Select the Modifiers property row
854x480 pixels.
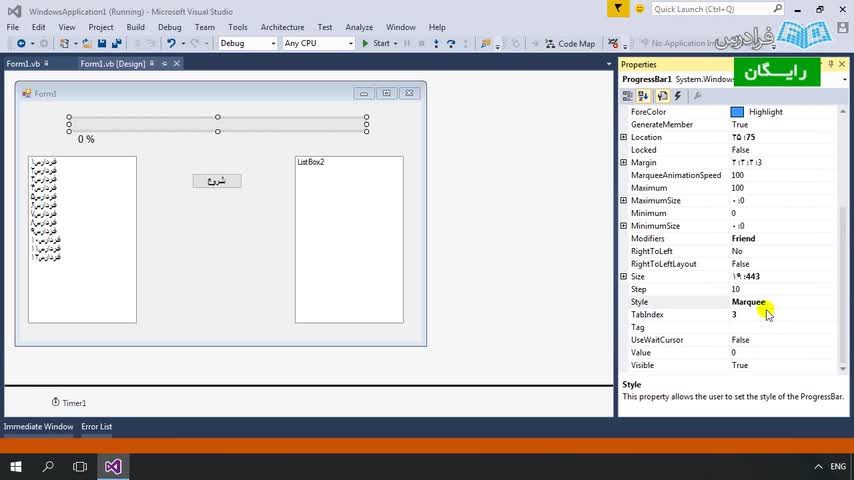(x=729, y=239)
